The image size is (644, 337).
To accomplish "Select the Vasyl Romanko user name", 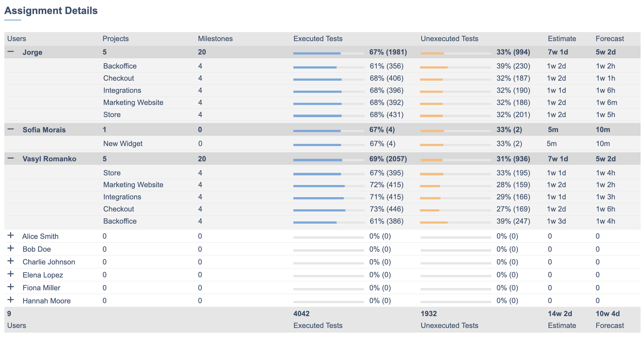I will point(49,159).
